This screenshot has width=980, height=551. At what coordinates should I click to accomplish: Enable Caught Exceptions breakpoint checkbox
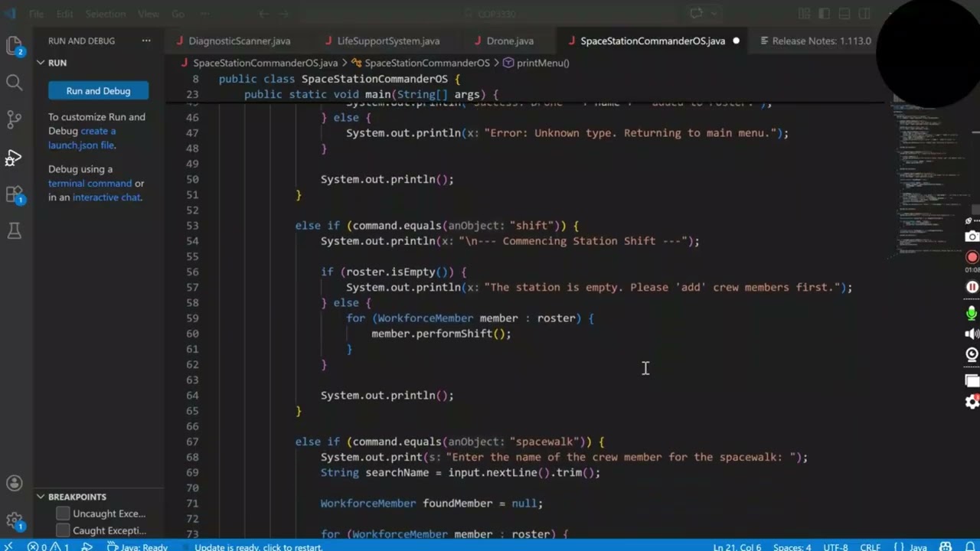(x=63, y=530)
